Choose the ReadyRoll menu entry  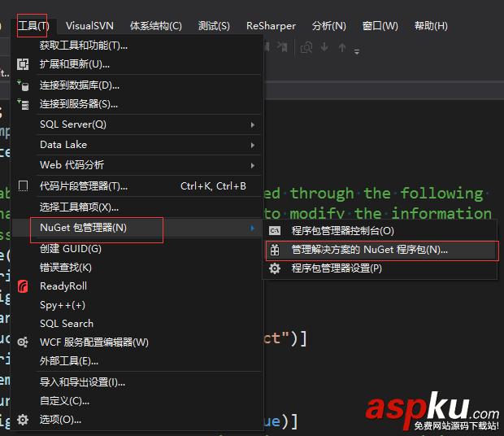(63, 286)
